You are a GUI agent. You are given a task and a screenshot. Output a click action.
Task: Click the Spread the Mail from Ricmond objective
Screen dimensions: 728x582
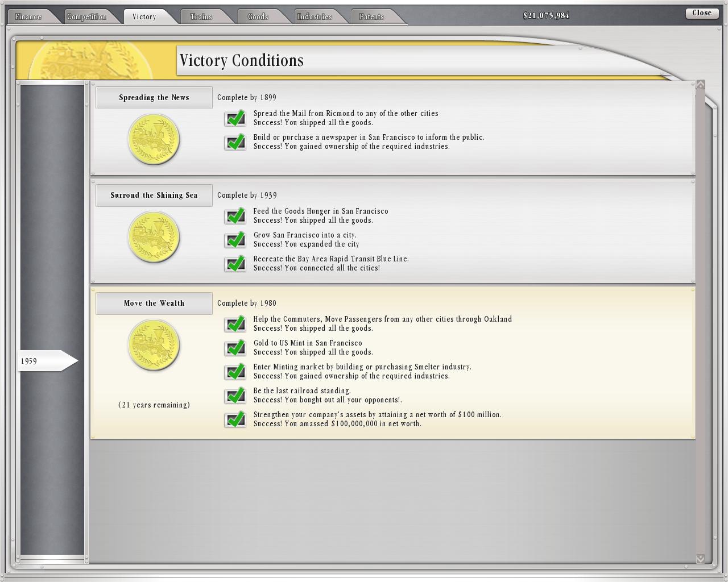click(x=346, y=114)
